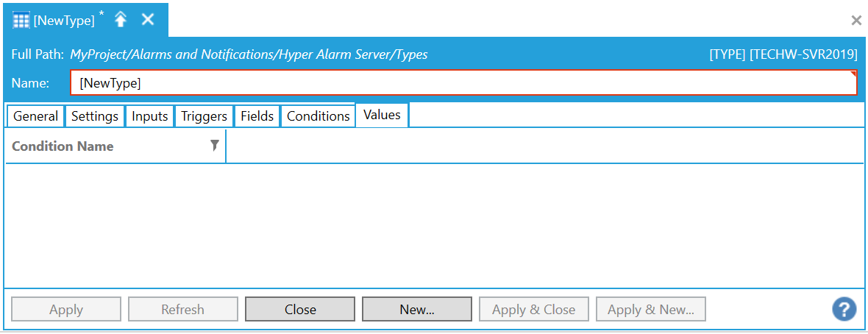
Task: Click the Condition Name filter funnel icon
Action: point(214,146)
